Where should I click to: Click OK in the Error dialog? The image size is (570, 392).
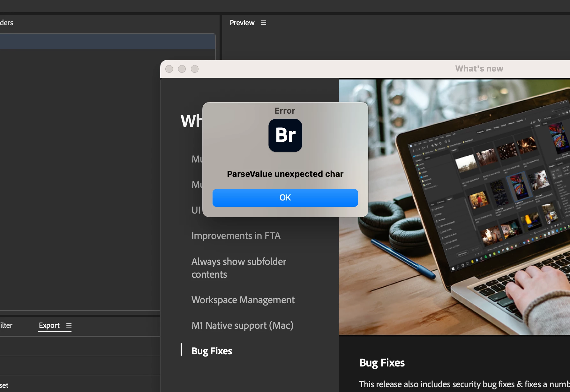[x=285, y=198]
